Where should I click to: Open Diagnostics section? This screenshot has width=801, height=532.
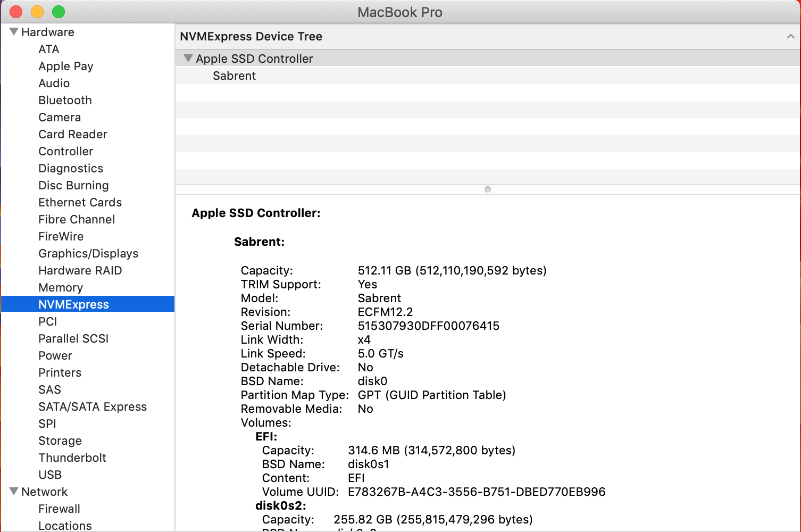click(71, 168)
